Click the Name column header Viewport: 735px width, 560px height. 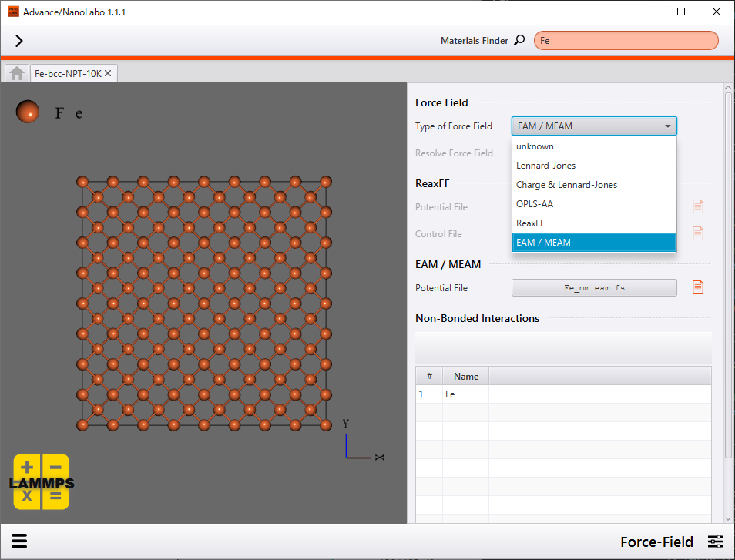tap(466, 377)
